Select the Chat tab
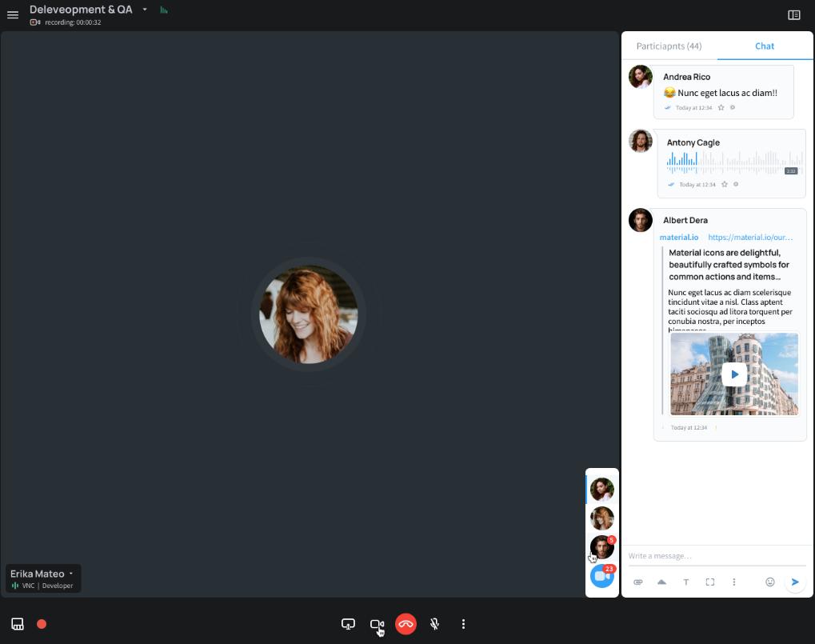Screen dimensions: 815x644 click(x=765, y=46)
